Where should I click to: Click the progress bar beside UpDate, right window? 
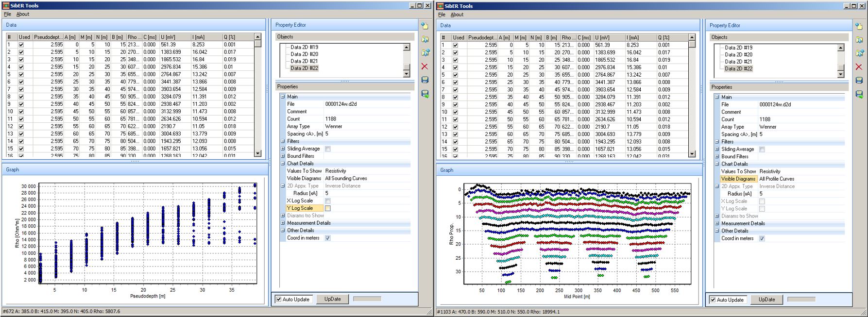tap(801, 300)
